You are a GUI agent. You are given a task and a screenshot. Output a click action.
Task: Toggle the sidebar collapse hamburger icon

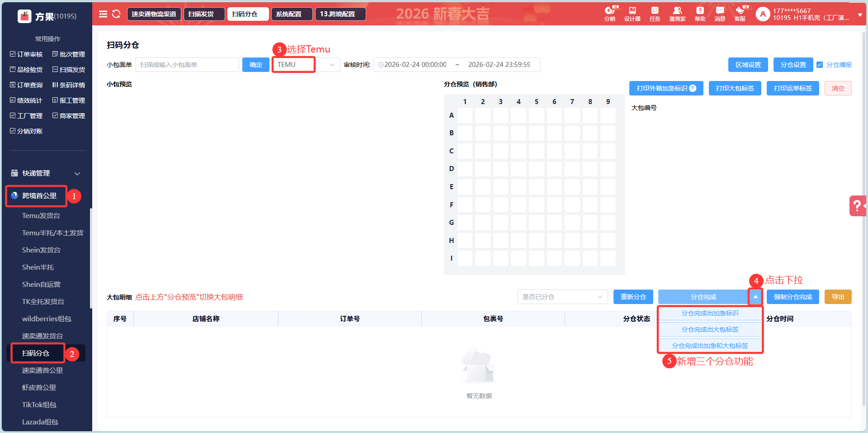click(103, 14)
